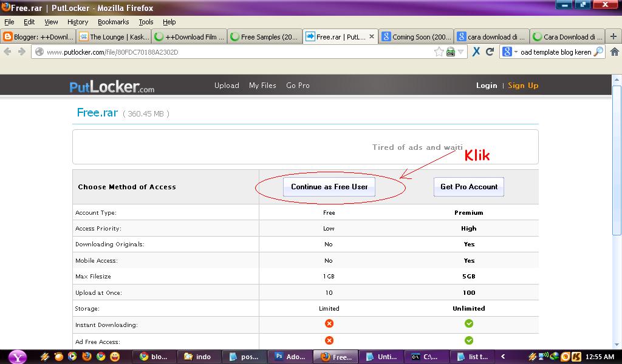Click the scrollbar down arrow
Screen dimensions: 622x364
(x=617, y=345)
